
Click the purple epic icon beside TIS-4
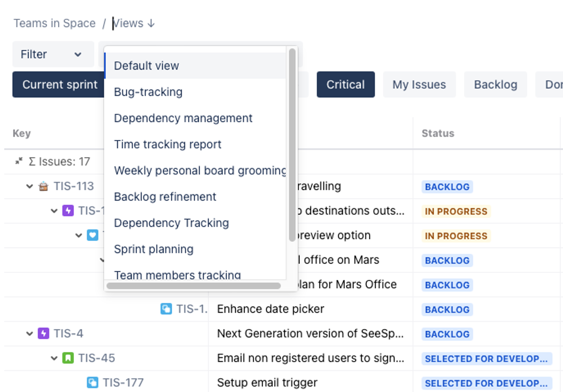[x=44, y=334]
